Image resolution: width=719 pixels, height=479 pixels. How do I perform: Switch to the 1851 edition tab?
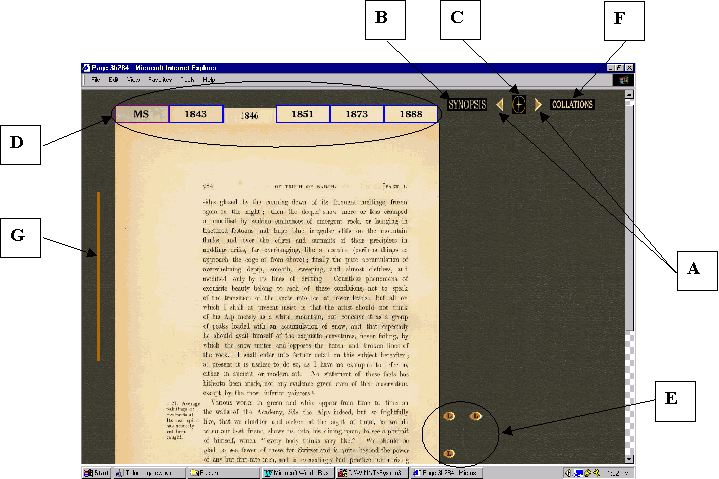303,114
